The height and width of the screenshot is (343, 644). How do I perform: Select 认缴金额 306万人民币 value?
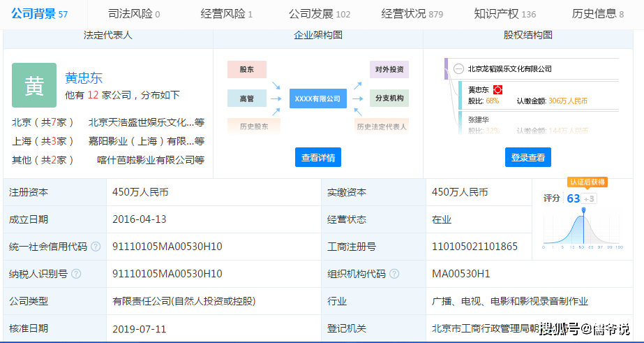pos(568,101)
